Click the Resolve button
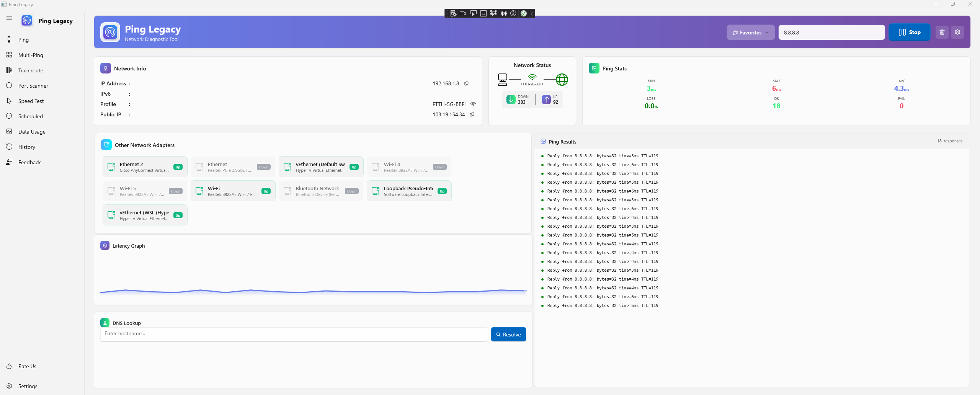 click(x=508, y=335)
